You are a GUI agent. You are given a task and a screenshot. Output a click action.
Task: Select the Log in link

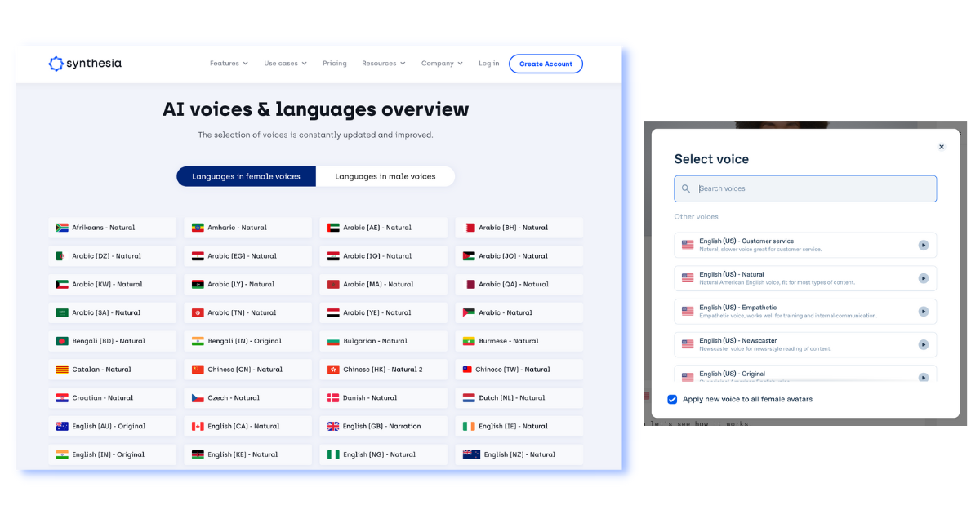click(x=488, y=63)
